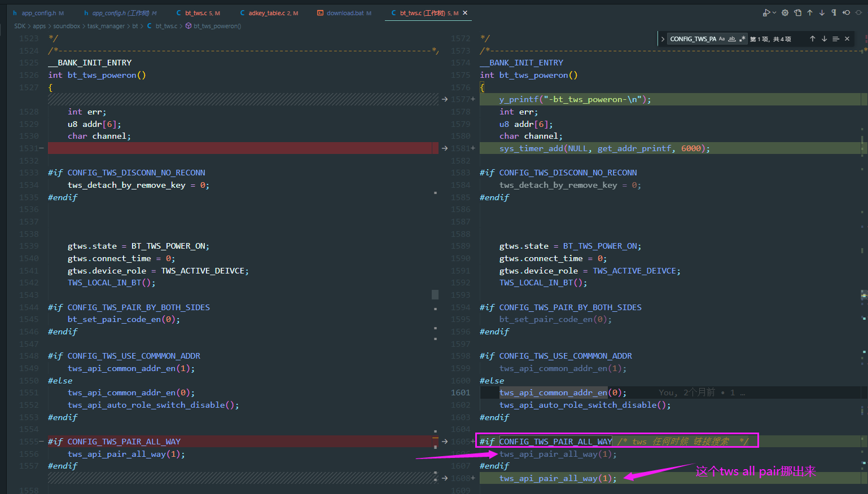Open the Run dropdown arrow beside play icon
The width and height of the screenshot is (868, 494).
tap(774, 12)
